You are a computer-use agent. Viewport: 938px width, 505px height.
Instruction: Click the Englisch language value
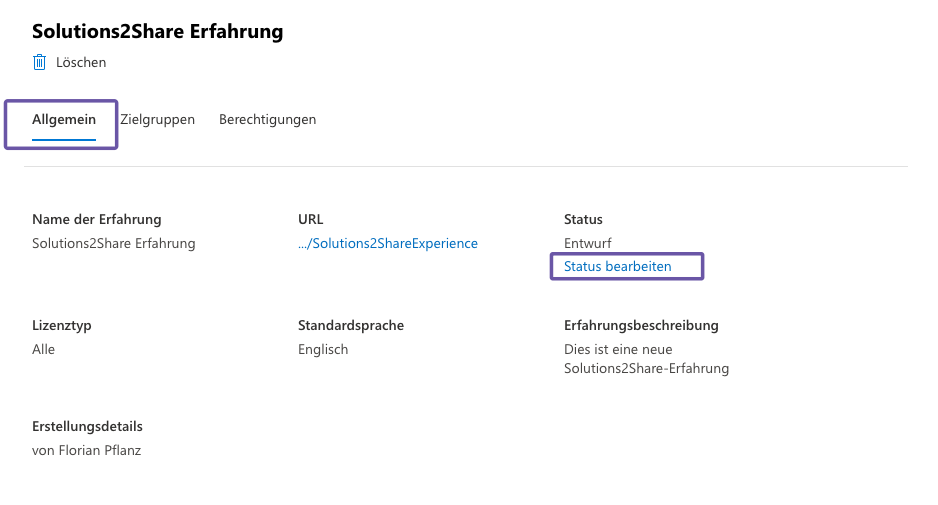pos(323,349)
